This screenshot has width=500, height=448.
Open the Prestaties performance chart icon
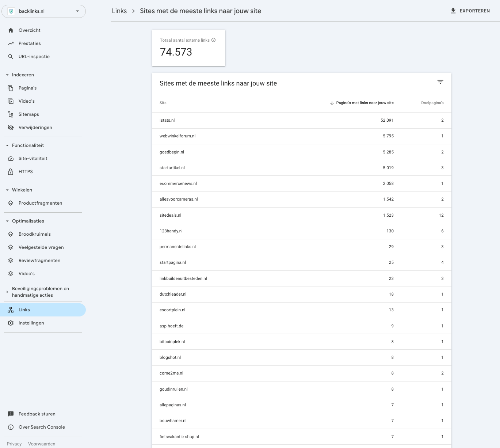click(x=11, y=43)
